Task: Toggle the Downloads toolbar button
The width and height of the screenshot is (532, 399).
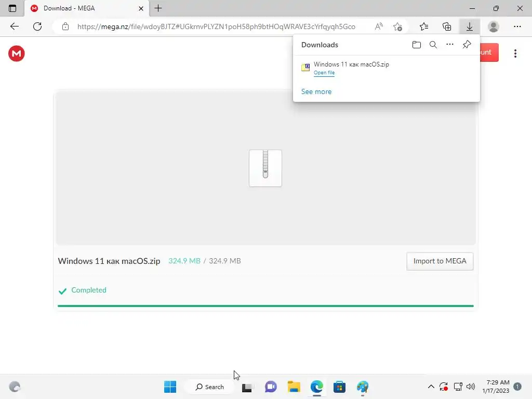Action: click(470, 26)
